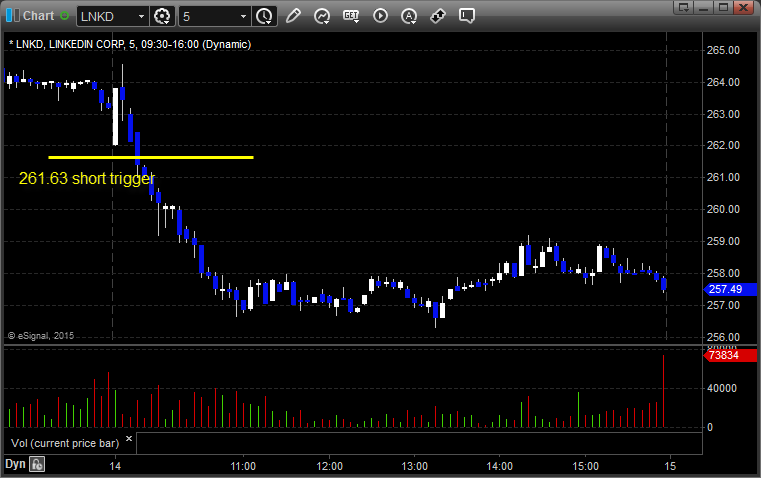Toggle the green chart status indicator

65,16
